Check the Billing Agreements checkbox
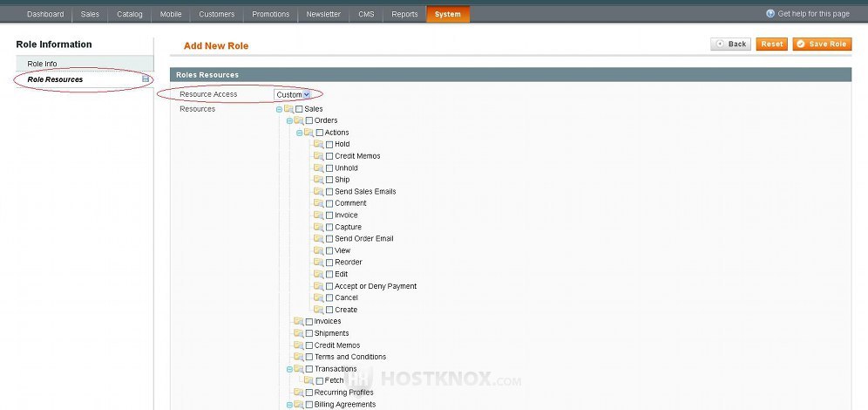This screenshot has height=410, width=868. (309, 405)
